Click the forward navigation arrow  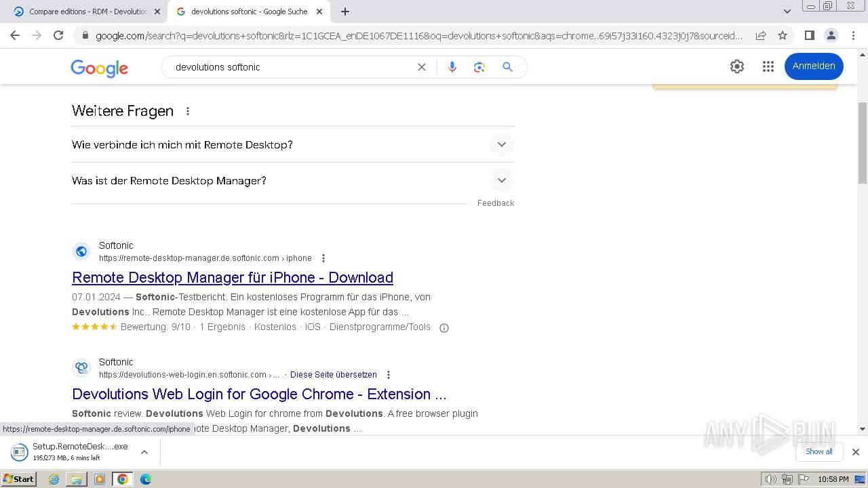[37, 35]
